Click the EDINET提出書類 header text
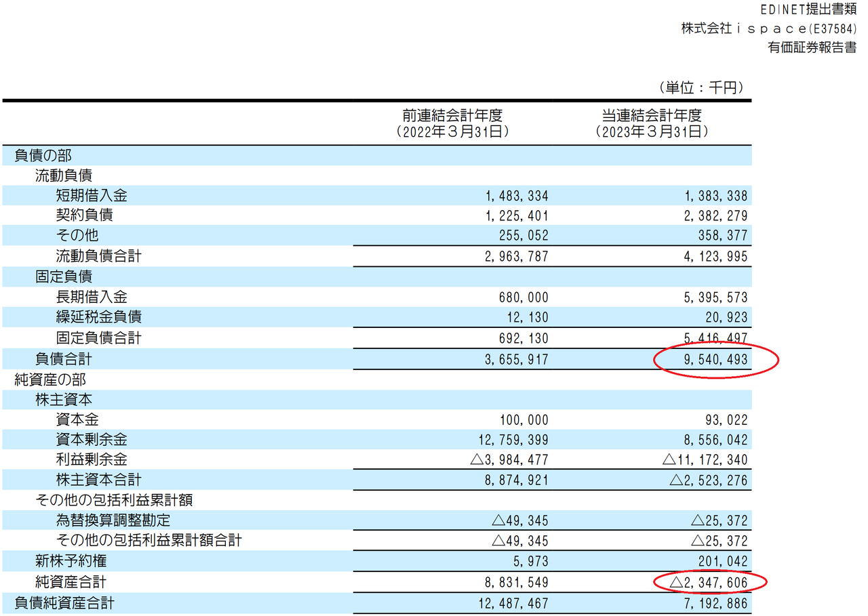This screenshot has width=868, height=616. [805, 10]
